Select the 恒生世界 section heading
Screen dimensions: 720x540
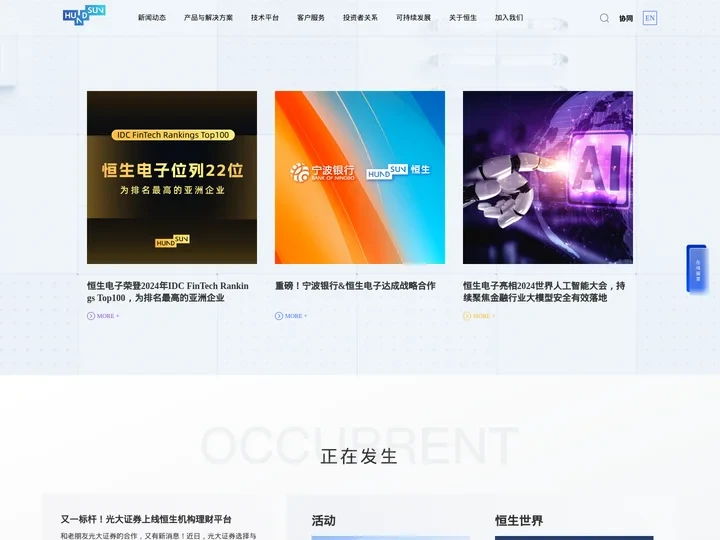tap(519, 521)
